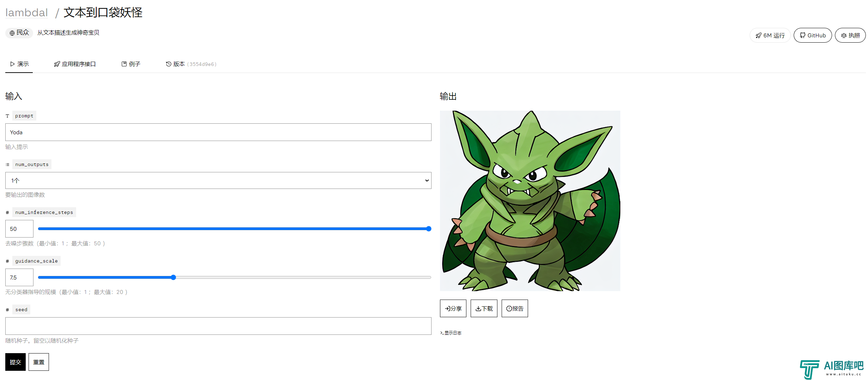Click the guidance_scale value box

point(19,277)
